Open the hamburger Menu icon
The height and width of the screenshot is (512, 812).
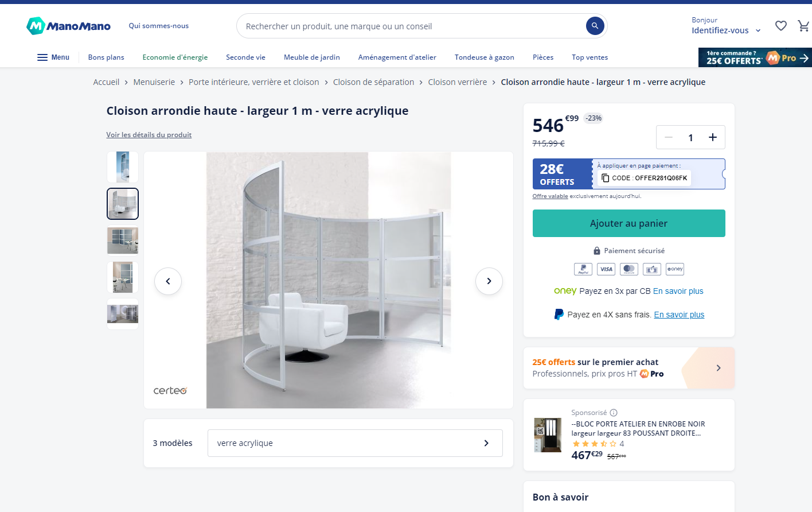tap(42, 57)
